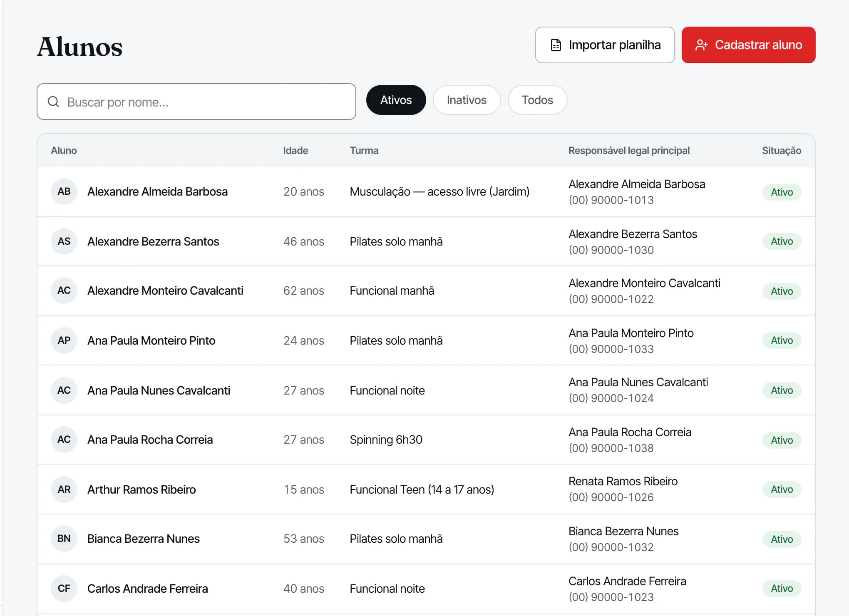Open student Arthur Ramos Ribeiro name
849x616 pixels.
(x=141, y=489)
